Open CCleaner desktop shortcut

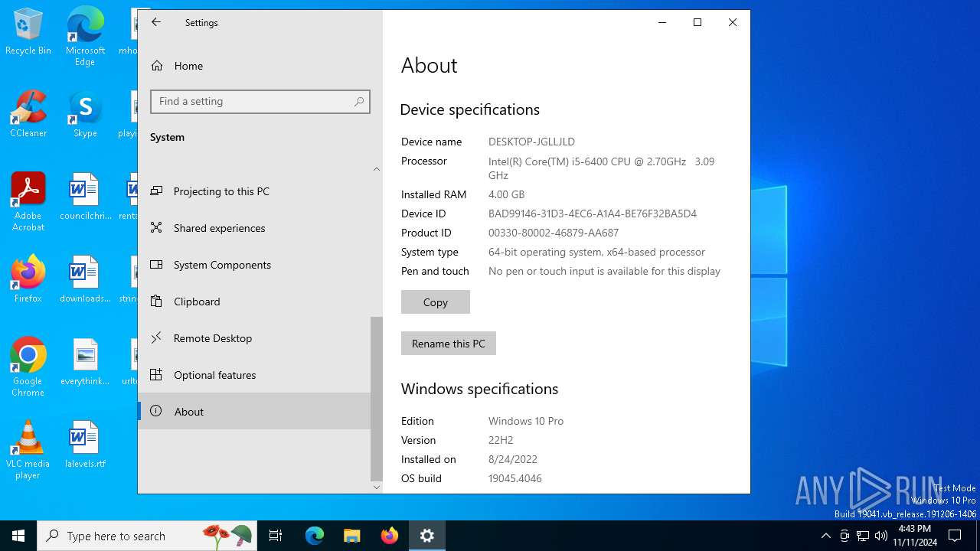click(28, 114)
